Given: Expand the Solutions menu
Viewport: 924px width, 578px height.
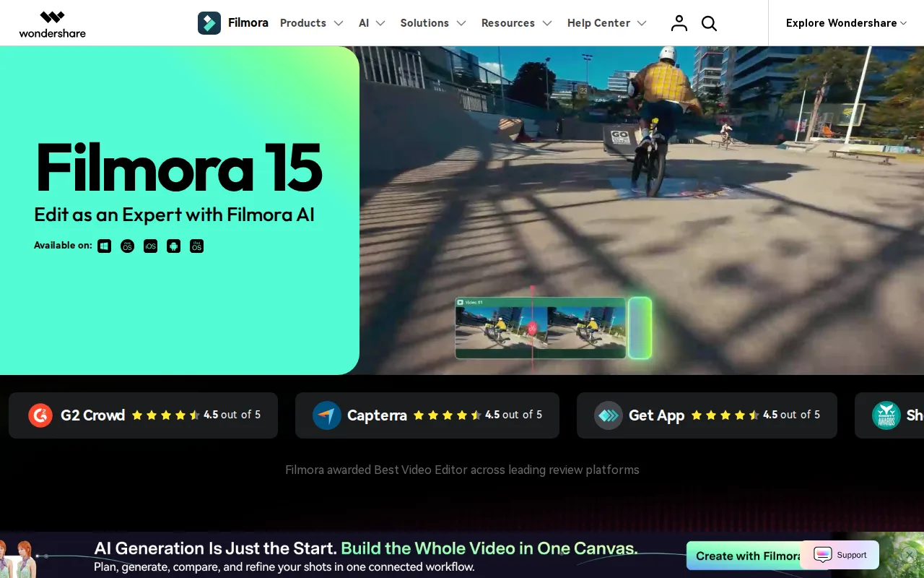Looking at the screenshot, I should pos(433,23).
